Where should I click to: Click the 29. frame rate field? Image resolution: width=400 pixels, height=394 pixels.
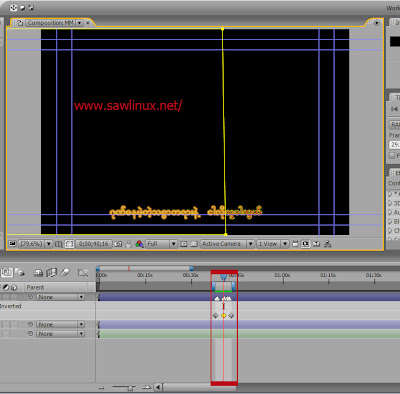tap(395, 145)
